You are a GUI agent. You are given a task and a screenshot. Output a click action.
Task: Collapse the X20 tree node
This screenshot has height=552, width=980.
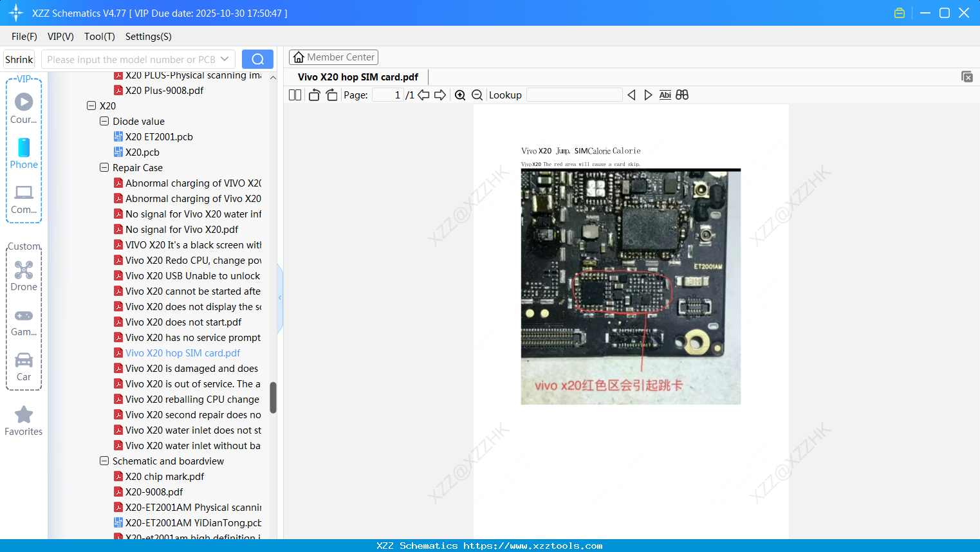(91, 106)
